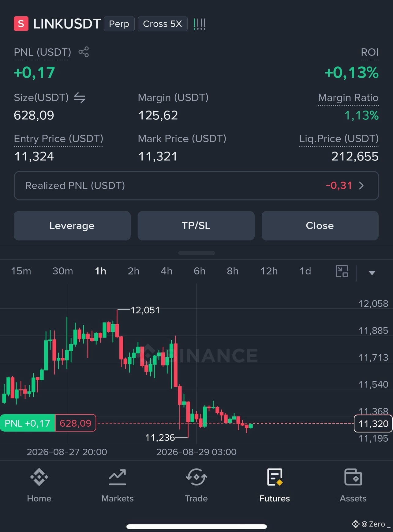
Task: Set take profit with TP/SL button
Action: click(x=196, y=226)
